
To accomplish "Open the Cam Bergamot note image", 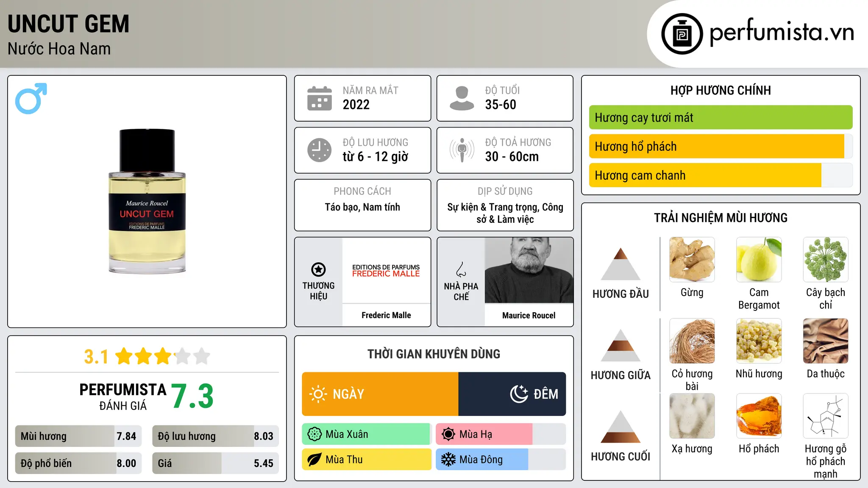I will coord(759,260).
